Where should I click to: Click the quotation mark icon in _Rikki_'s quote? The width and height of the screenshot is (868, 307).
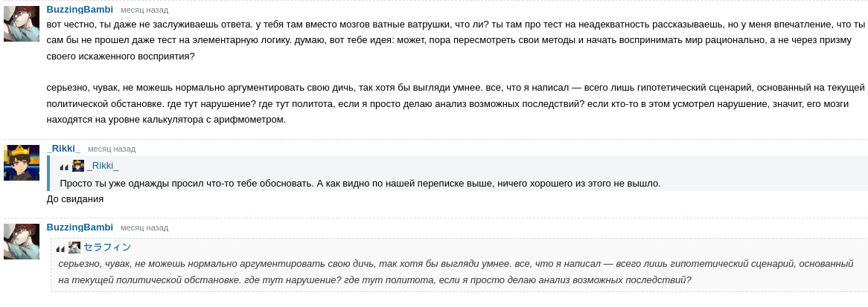point(64,167)
